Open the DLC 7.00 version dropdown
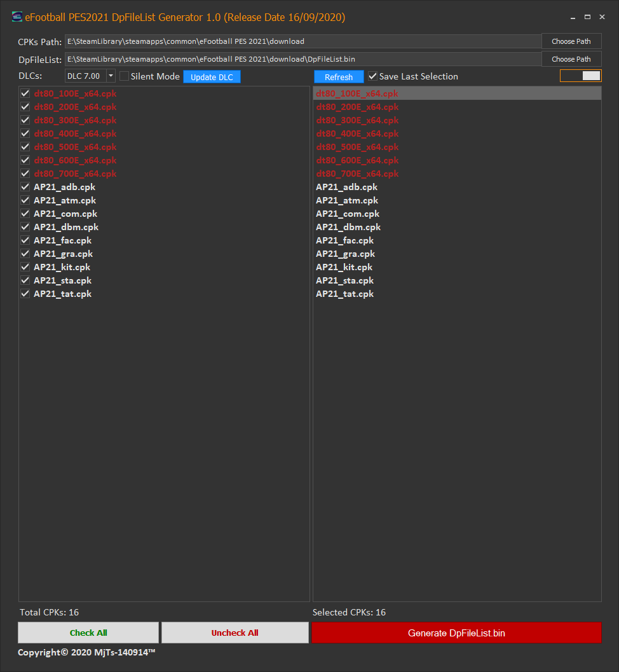The height and width of the screenshot is (672, 619). pyautogui.click(x=111, y=76)
